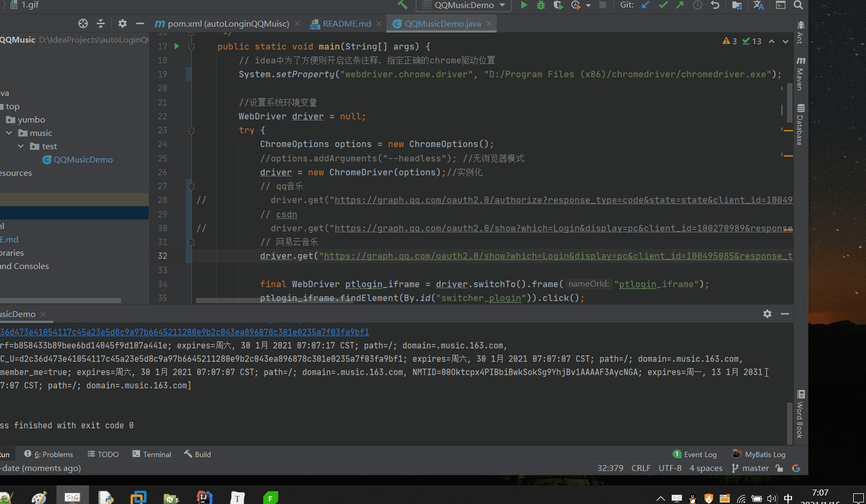Click the Translate icon in toolbar
Viewport: 866px width, 504px height.
[x=759, y=5]
